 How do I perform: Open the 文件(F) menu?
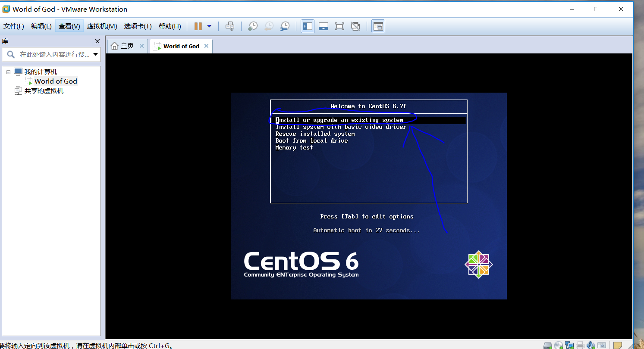(14, 26)
